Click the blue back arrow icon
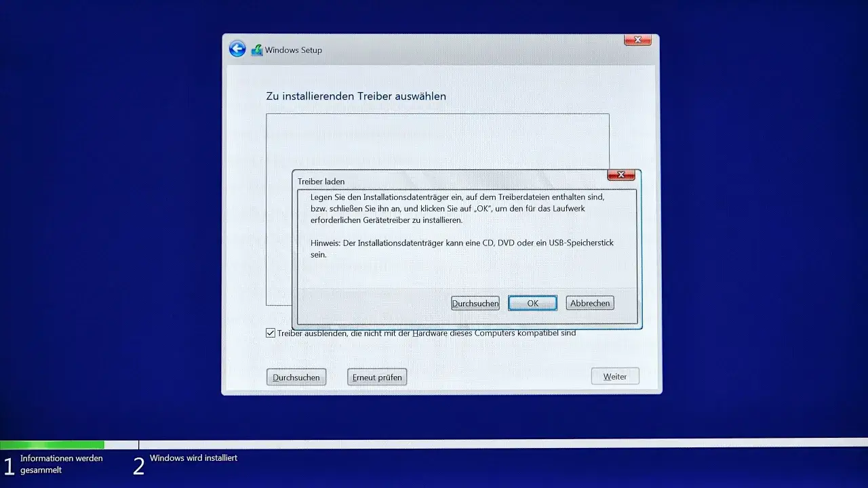The height and width of the screenshot is (488, 868). (237, 49)
